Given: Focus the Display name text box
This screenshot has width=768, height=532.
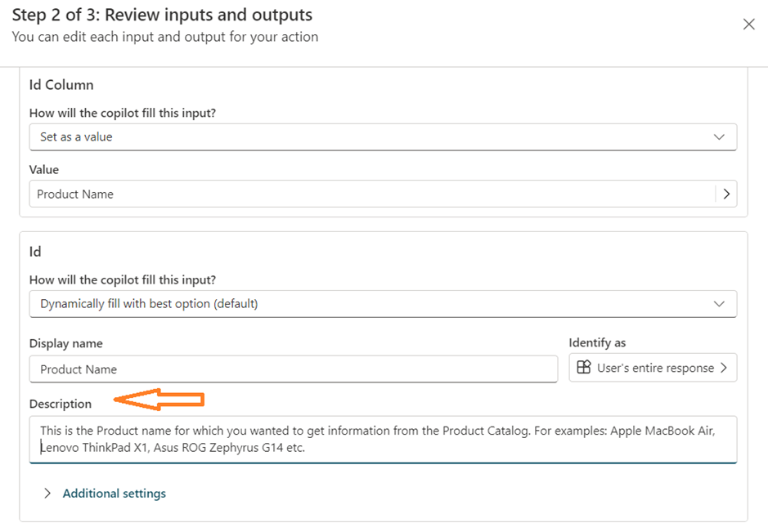Looking at the screenshot, I should click(x=293, y=369).
